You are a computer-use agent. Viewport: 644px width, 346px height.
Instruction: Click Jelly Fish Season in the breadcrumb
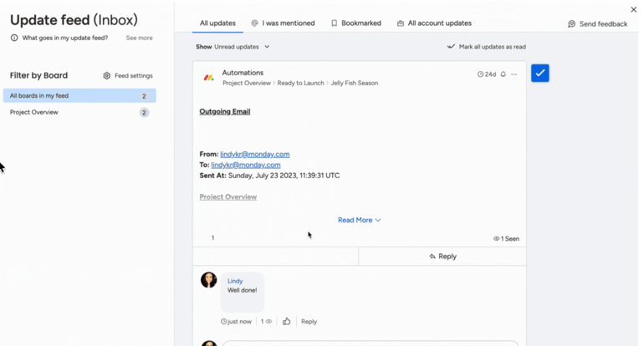[354, 83]
